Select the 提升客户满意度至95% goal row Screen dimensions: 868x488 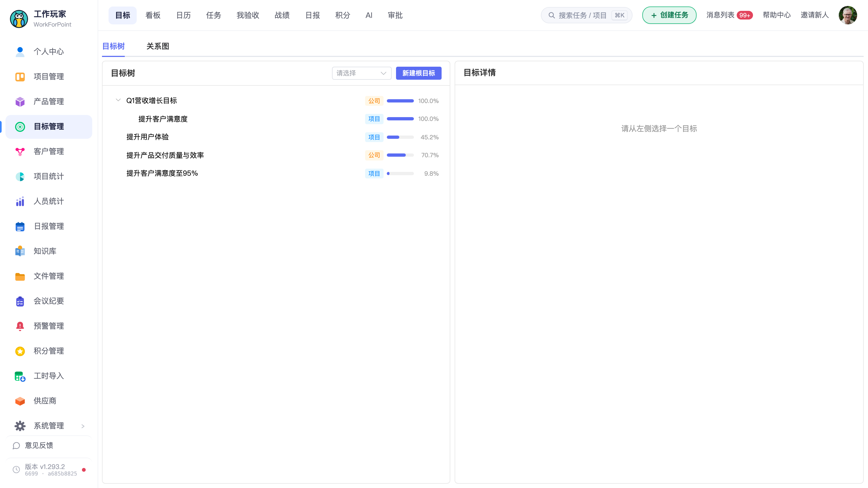pos(276,174)
